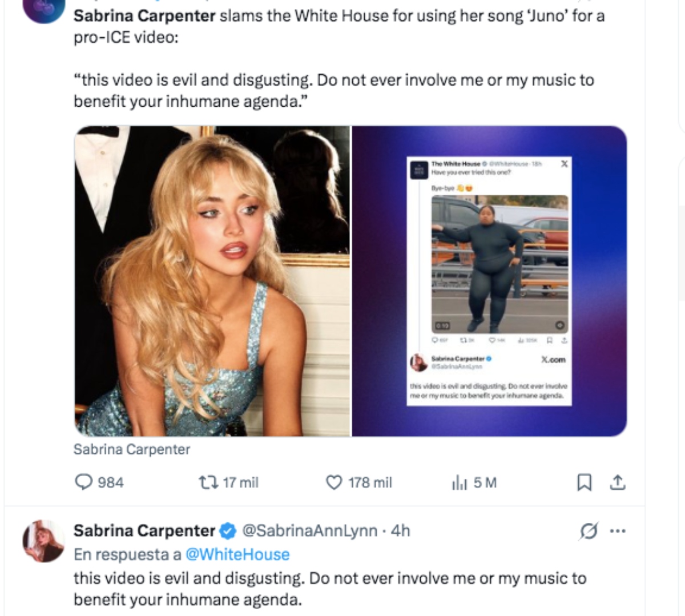Viewport: 685px width, 616px height.
Task: Click the top tweet author's round avatar
Action: 43,11
